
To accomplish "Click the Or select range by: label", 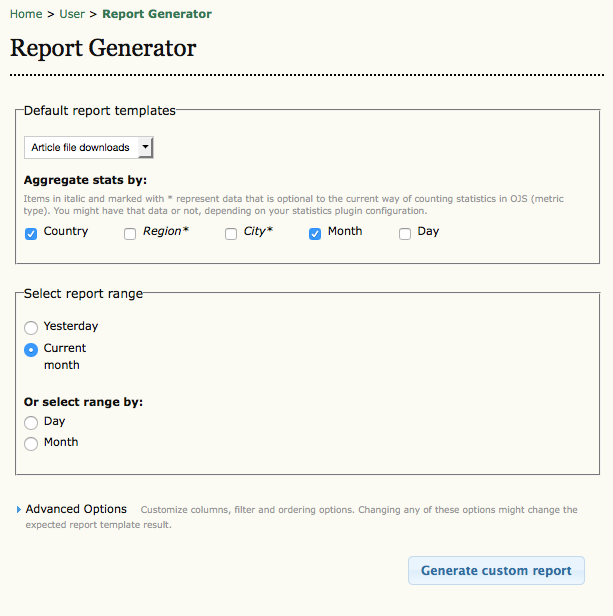I will click(x=83, y=402).
